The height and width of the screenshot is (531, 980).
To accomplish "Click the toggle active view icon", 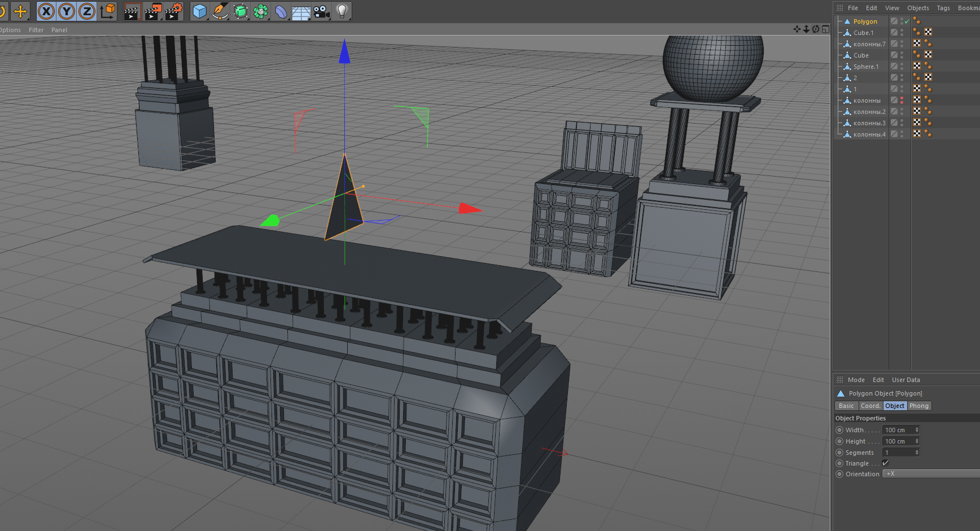I will click(x=825, y=29).
